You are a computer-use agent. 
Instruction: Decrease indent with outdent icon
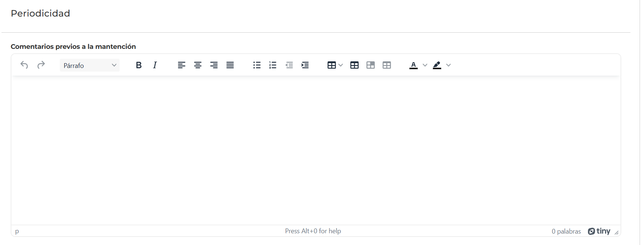point(289,65)
